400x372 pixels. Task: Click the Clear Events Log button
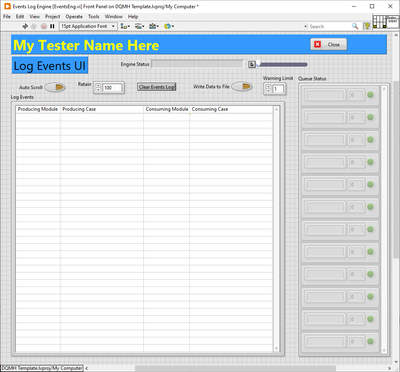pyautogui.click(x=157, y=87)
